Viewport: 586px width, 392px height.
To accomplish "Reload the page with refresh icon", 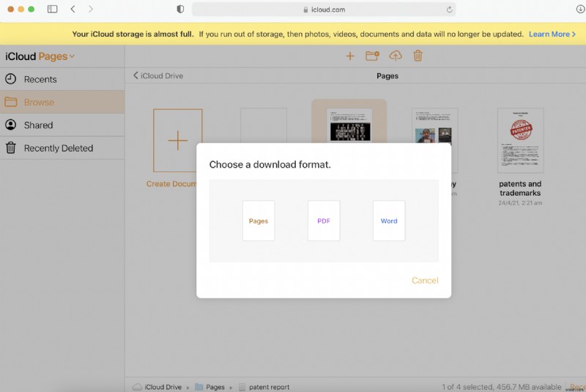I will click(449, 10).
